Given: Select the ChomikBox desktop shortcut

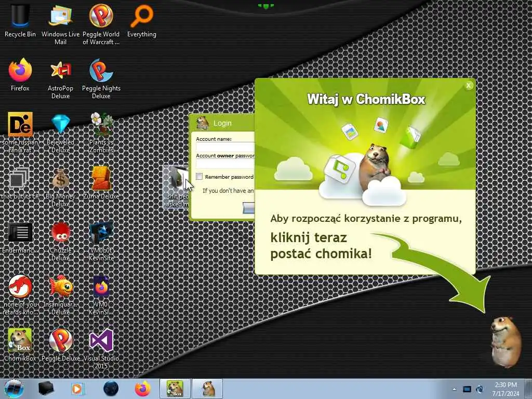Looking at the screenshot, I should (20, 344).
